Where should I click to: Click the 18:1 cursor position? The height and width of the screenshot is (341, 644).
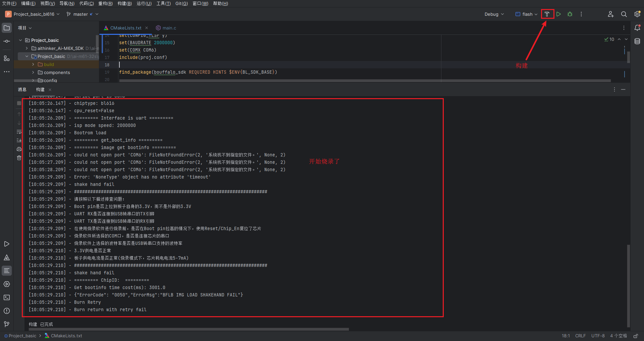[x=566, y=336]
